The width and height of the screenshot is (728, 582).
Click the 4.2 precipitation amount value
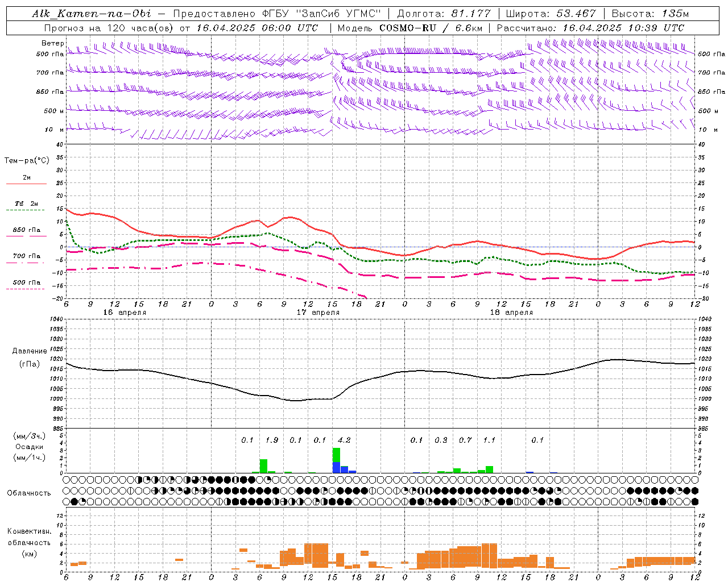point(344,440)
